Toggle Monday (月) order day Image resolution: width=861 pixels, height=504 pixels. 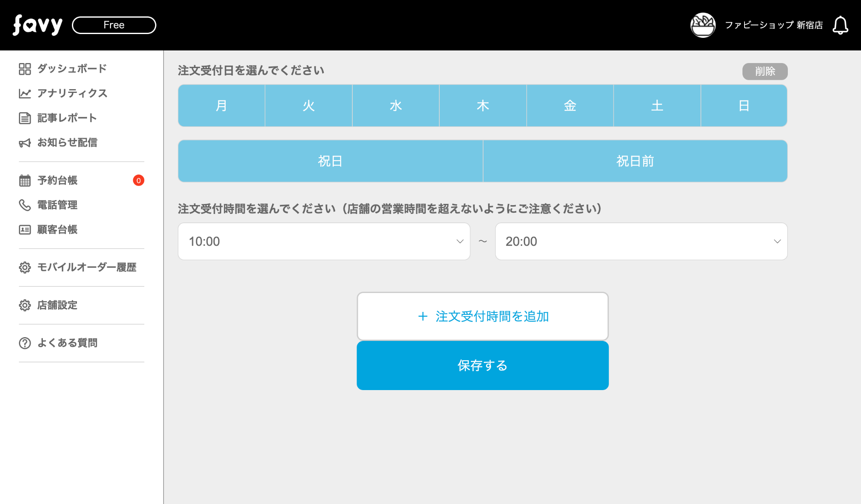pos(222,106)
